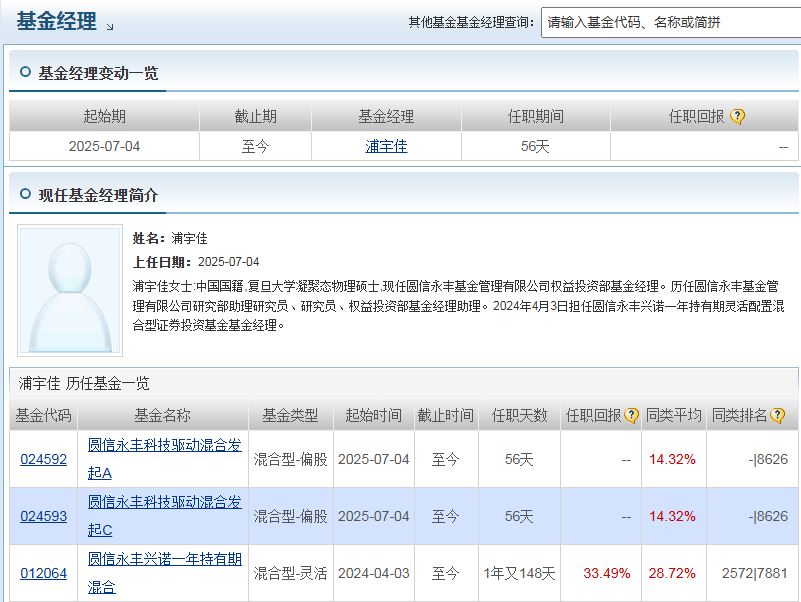Click the arrow icon beside 基金经理 title

(x=110, y=27)
